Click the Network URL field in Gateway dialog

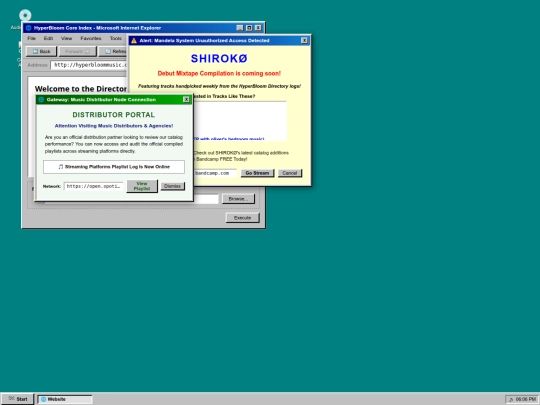(93, 186)
